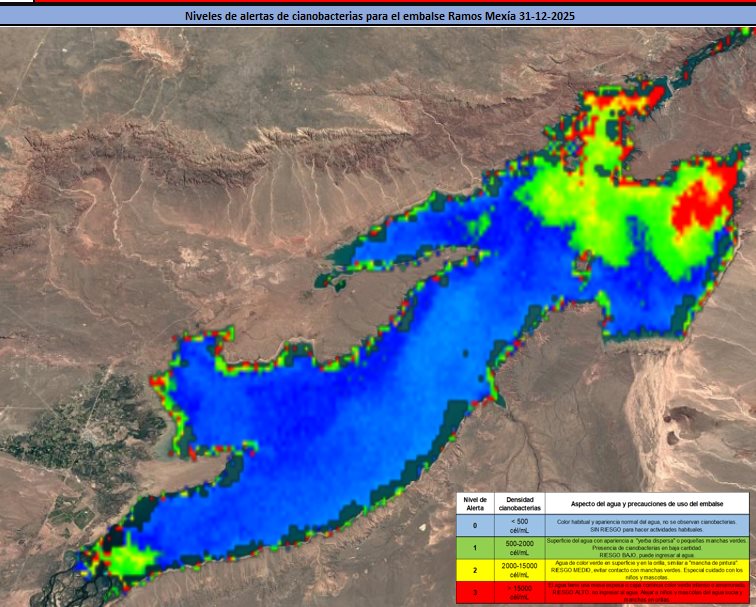Click the 'RIESGO BAJO' description row

648,548
